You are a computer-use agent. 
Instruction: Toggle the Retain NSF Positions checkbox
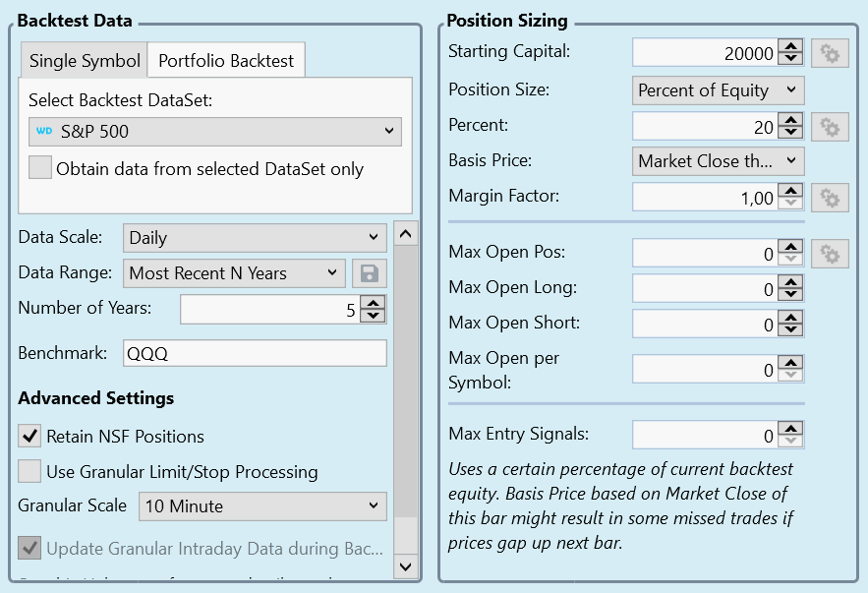coord(30,436)
